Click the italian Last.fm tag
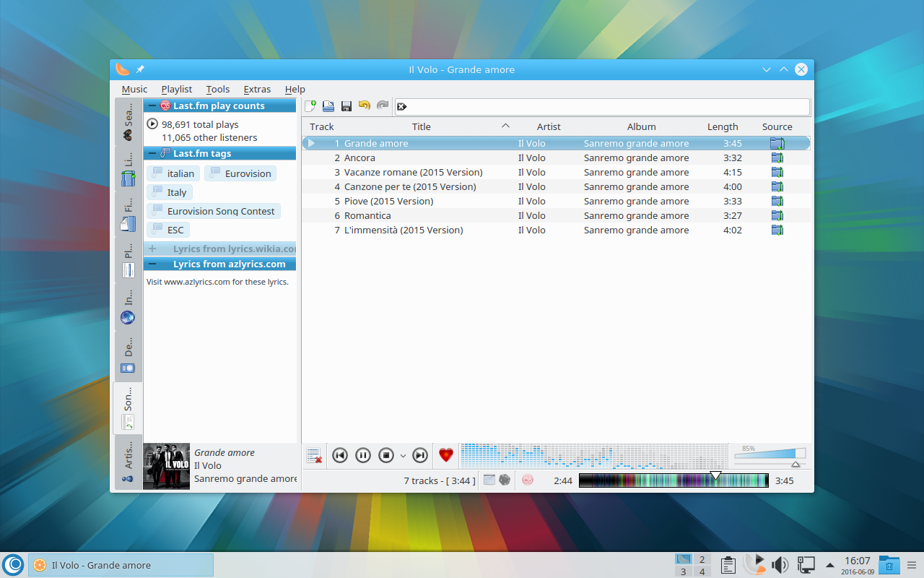 click(173, 173)
